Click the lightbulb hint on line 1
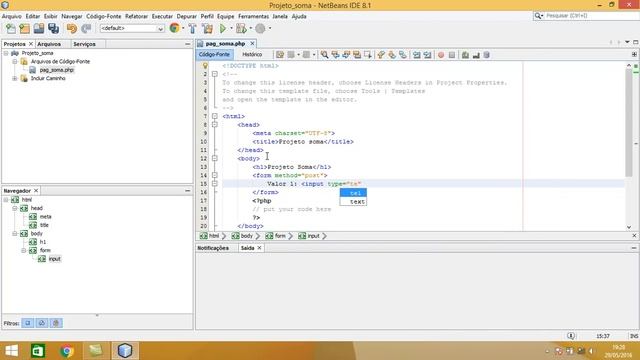 click(x=205, y=66)
